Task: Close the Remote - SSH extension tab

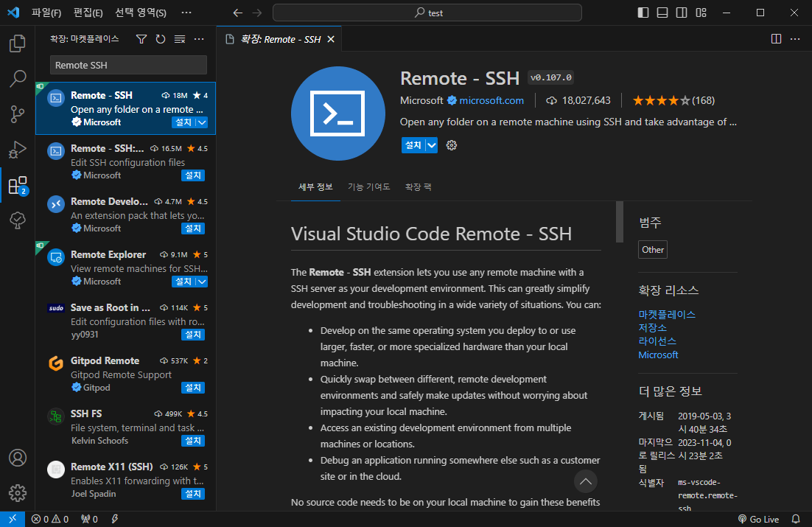Action: pyautogui.click(x=331, y=39)
